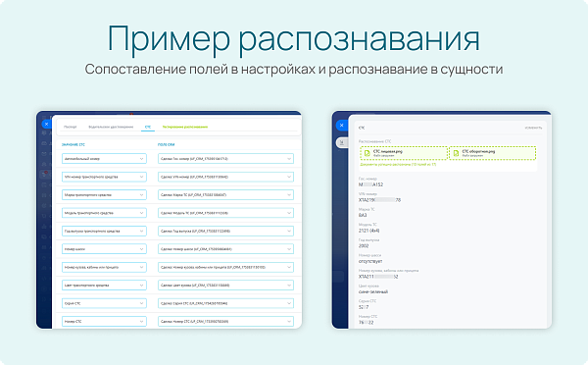Expand the CRM field dropdown for Год выпуска
The height and width of the screenshot is (365, 588).
pyautogui.click(x=225, y=231)
